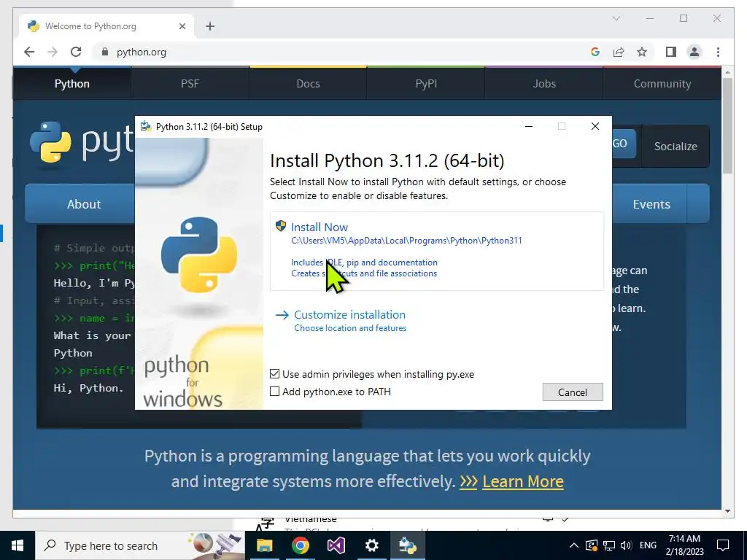Open Chrome three-dot menu

click(718, 52)
